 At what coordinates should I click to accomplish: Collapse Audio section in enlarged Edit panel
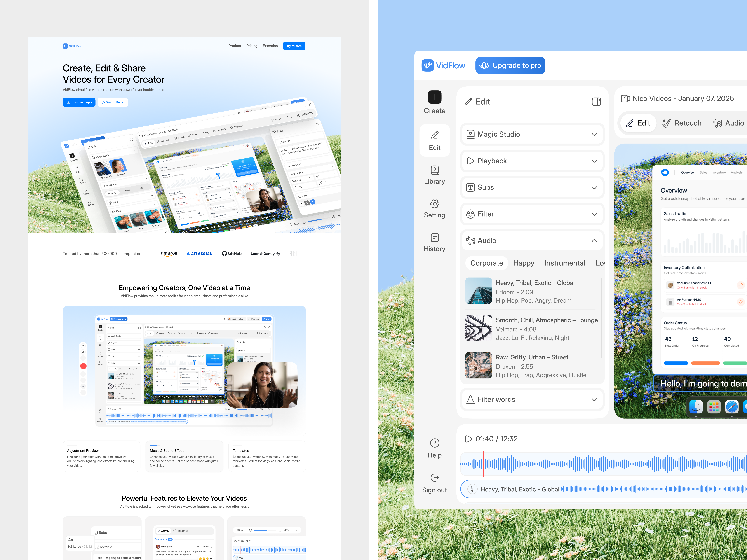point(532,241)
